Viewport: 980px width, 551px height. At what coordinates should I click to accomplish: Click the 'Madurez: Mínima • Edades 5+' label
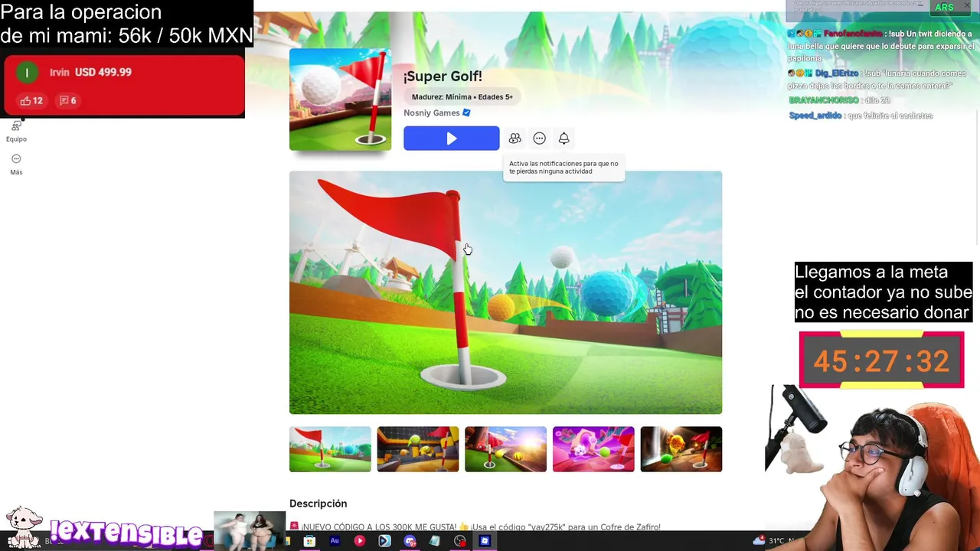pyautogui.click(x=462, y=97)
